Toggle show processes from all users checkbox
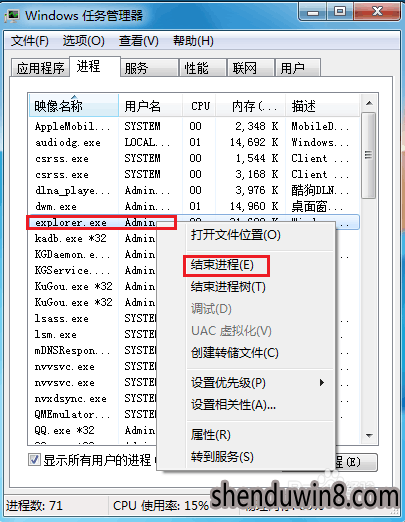Image resolution: width=405 pixels, height=522 pixels. coord(34,460)
